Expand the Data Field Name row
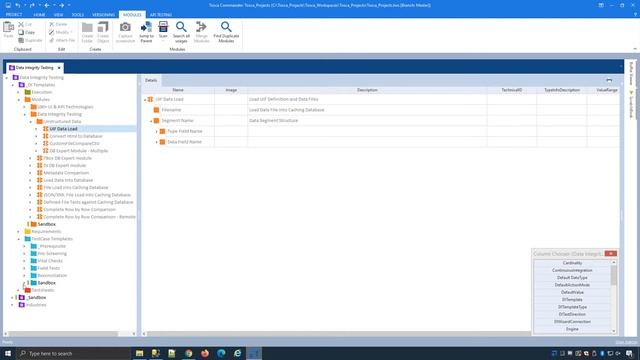Image resolution: width=640 pixels, height=360 pixels. click(x=157, y=142)
